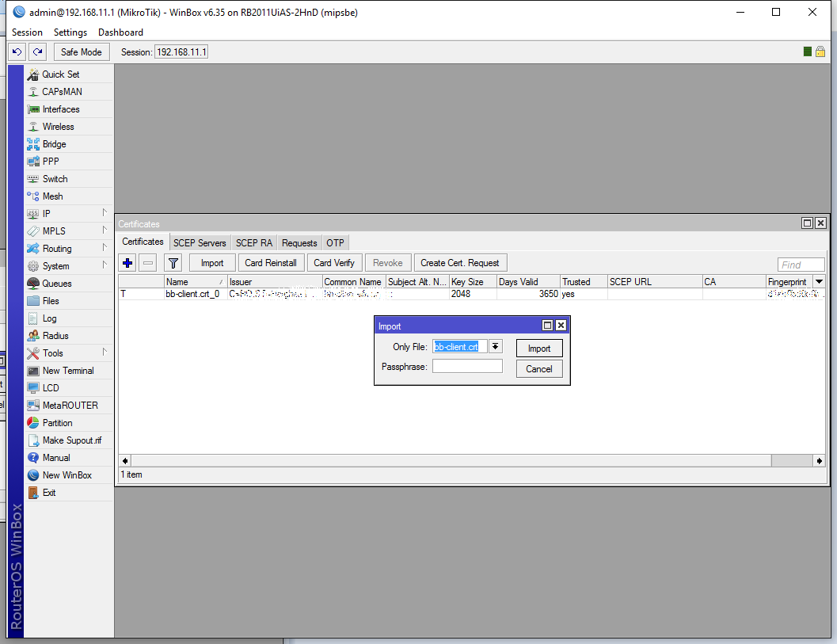Click Create Cert. Request button
Image resolution: width=837 pixels, height=644 pixels.
(x=459, y=263)
